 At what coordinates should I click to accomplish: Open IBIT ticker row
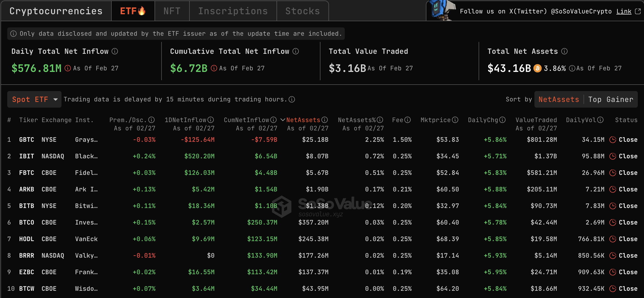(27, 156)
